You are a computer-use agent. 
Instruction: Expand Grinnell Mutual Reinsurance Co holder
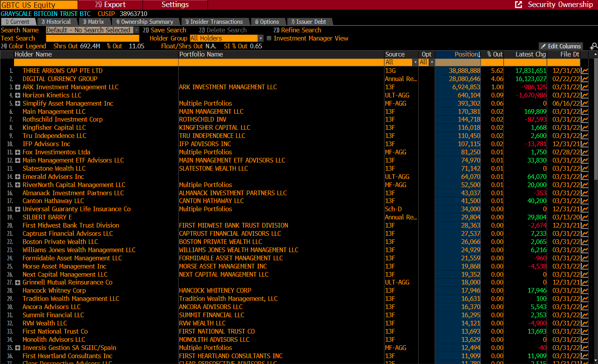pos(18,283)
